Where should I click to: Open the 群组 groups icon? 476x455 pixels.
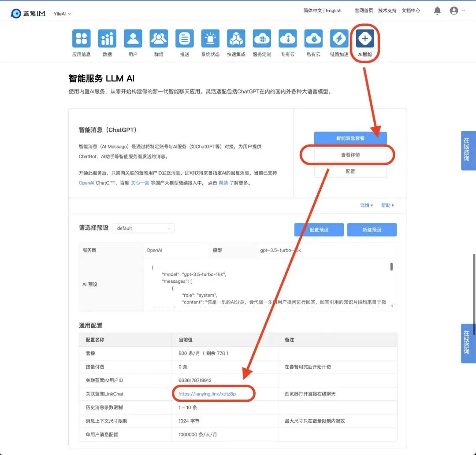(x=159, y=38)
